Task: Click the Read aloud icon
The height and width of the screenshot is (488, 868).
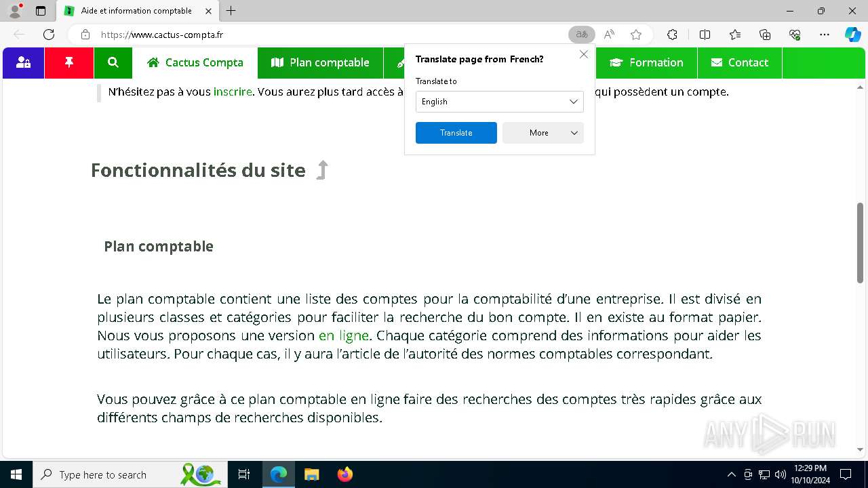Action: 609,35
